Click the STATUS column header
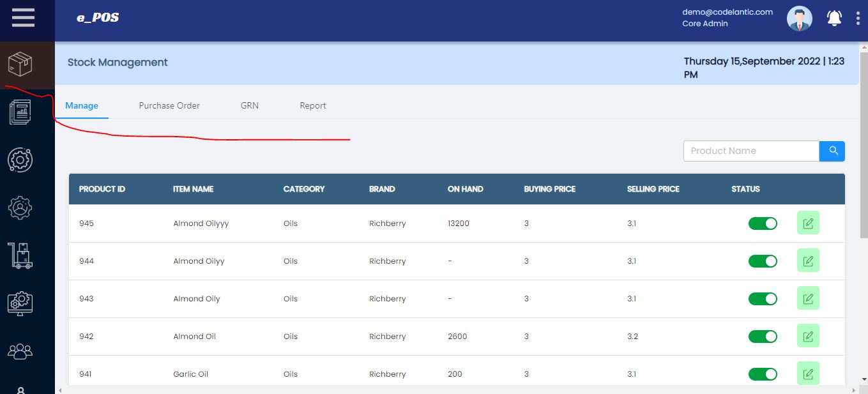 click(x=746, y=189)
